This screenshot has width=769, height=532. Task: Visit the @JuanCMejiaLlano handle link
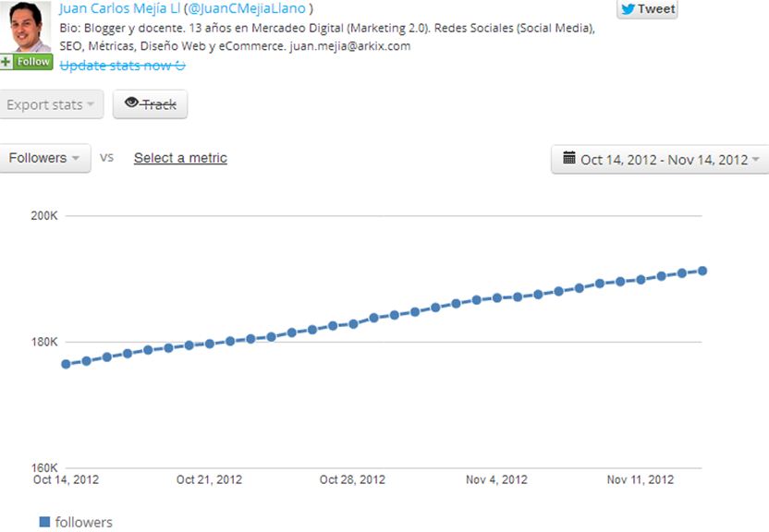point(246,8)
